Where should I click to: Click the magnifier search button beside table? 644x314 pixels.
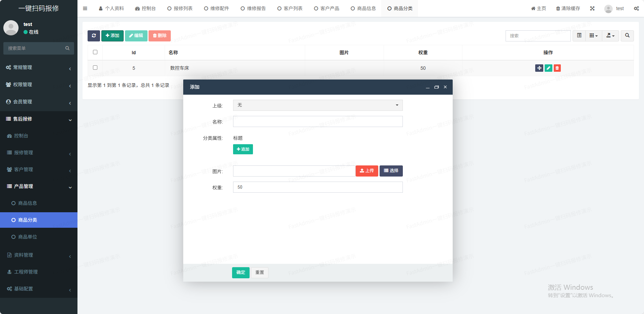coord(627,36)
